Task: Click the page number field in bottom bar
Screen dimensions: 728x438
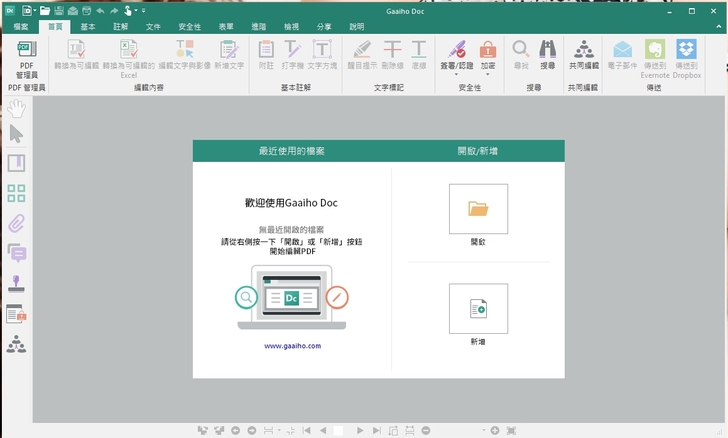Action: pyautogui.click(x=338, y=430)
